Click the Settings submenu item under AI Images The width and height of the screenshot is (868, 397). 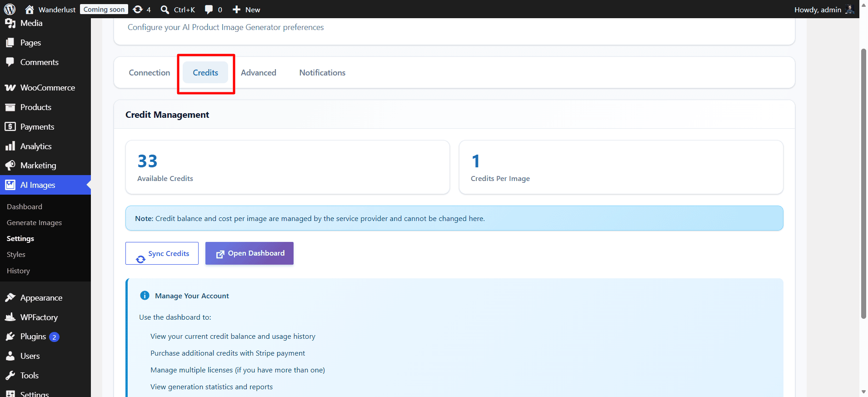point(20,238)
